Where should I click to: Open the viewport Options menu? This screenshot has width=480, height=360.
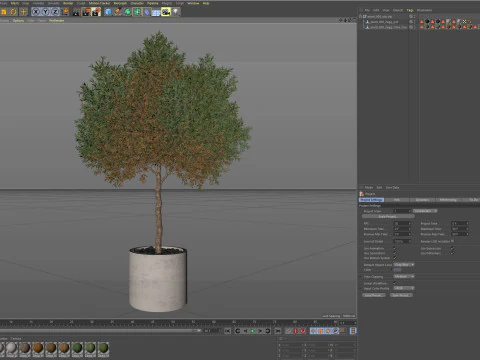pos(18,21)
